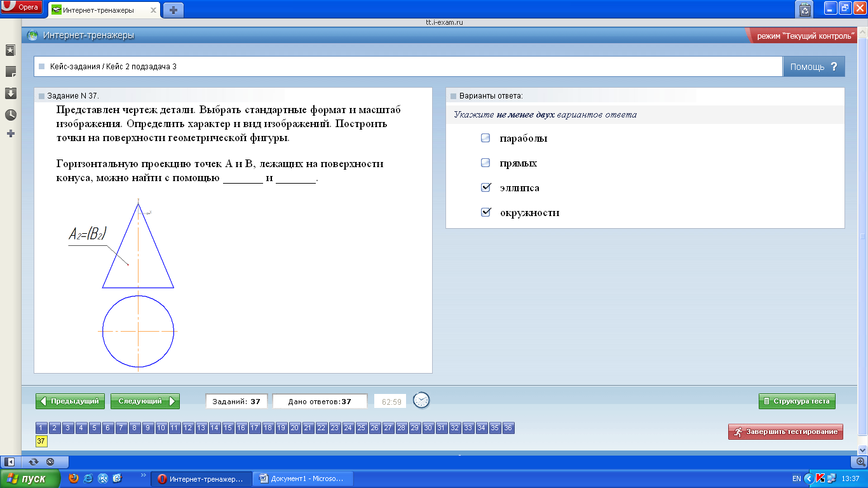Click the Помощь help button

[814, 66]
